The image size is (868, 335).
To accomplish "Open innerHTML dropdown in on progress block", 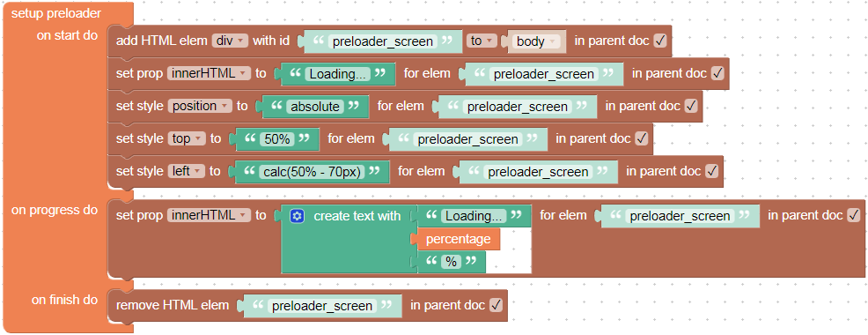I will [x=209, y=215].
